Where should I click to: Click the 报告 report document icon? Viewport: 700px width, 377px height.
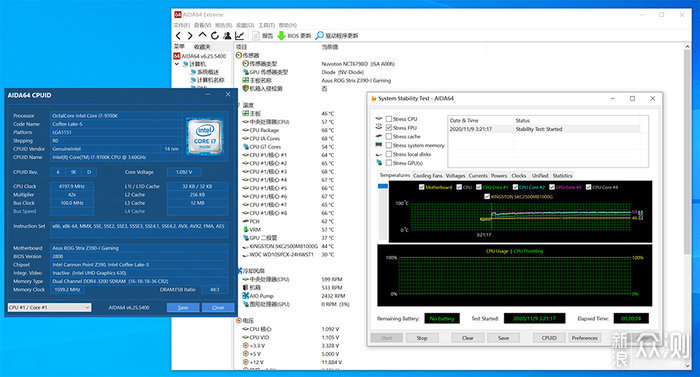pyautogui.click(x=256, y=36)
